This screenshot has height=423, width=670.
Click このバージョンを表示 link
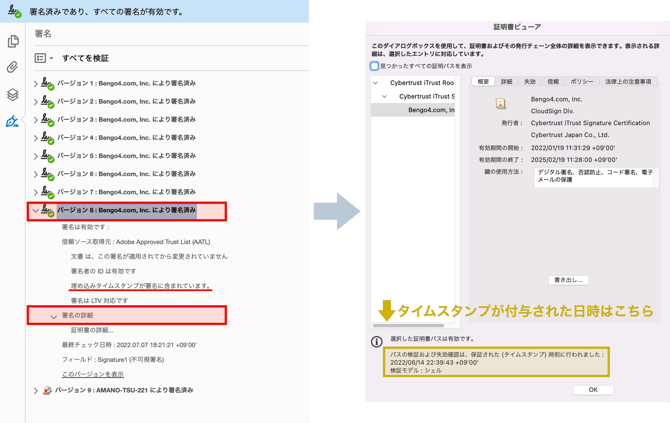(x=93, y=374)
